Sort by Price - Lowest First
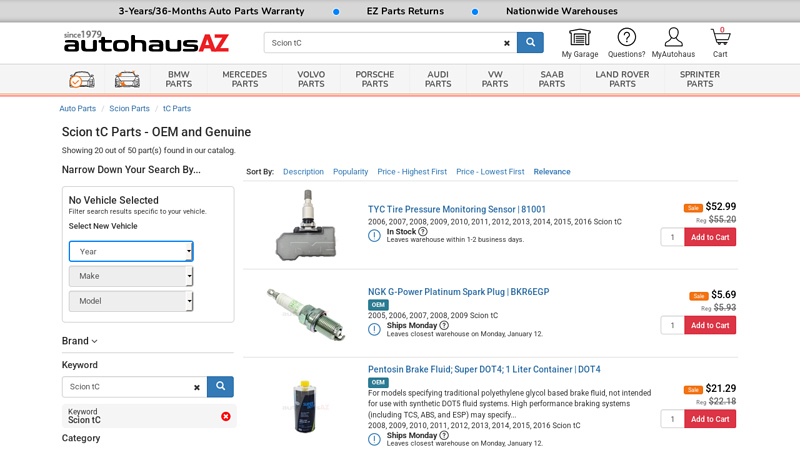Screen dimensions: 800x450 pyautogui.click(x=490, y=172)
